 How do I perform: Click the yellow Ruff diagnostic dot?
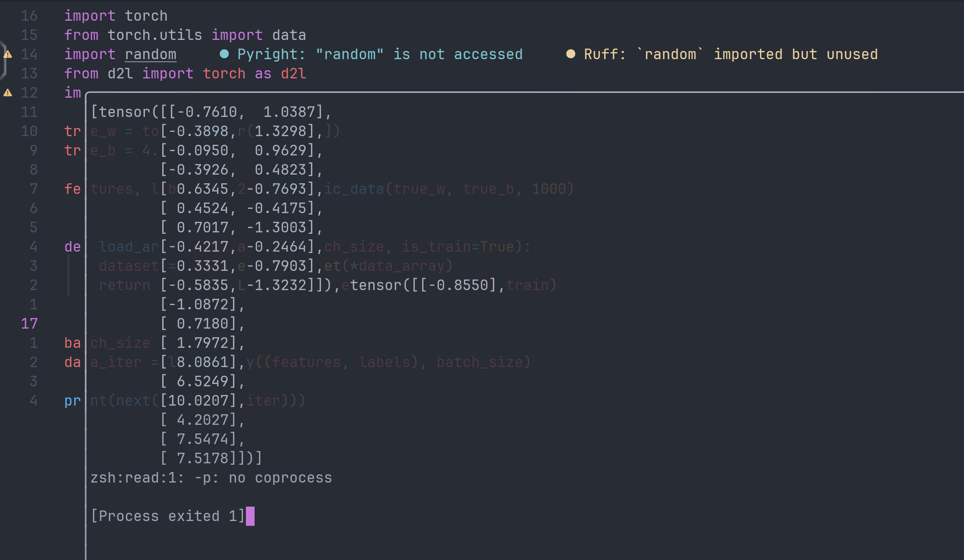570,54
